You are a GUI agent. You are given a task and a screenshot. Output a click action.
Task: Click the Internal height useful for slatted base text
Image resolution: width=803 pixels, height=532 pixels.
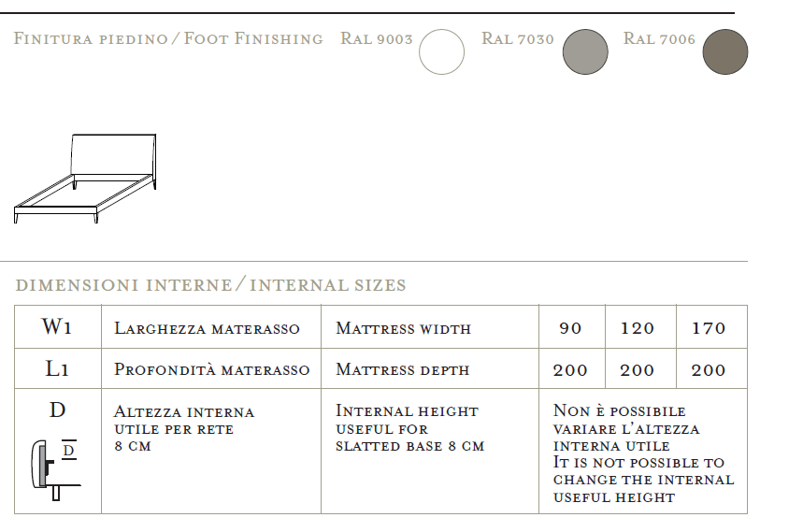[x=409, y=428]
